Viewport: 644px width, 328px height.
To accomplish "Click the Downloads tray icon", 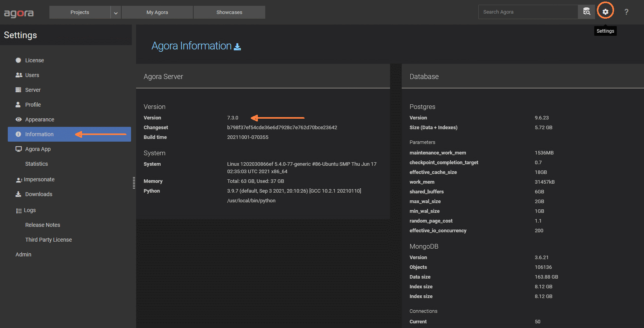I will (18, 194).
